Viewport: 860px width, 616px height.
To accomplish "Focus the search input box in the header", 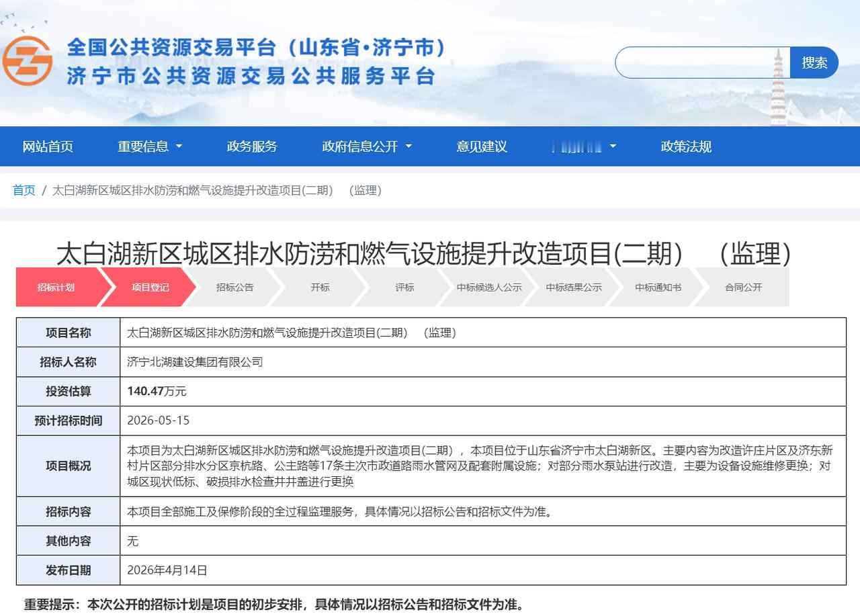I will [702, 62].
